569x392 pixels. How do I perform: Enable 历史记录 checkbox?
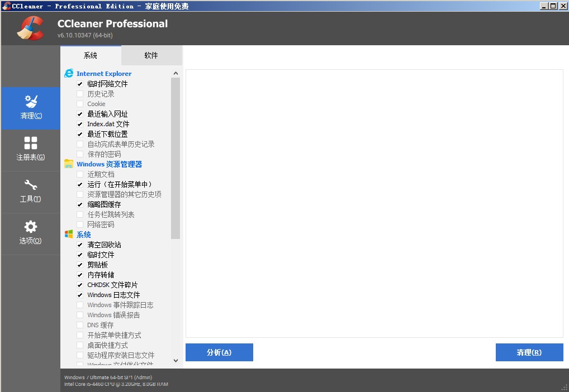coord(80,94)
